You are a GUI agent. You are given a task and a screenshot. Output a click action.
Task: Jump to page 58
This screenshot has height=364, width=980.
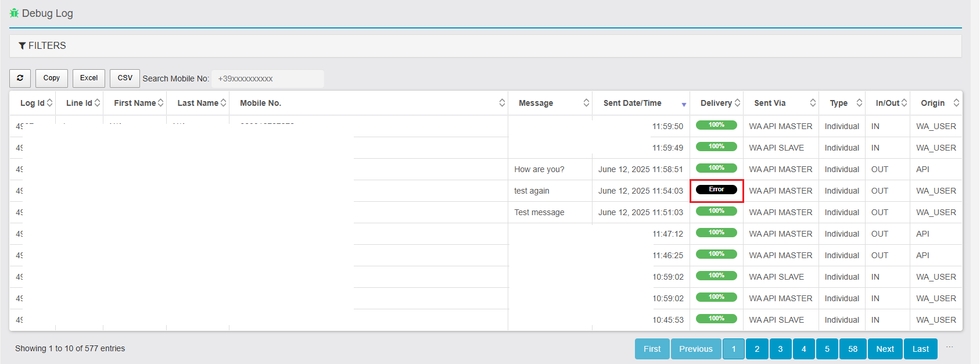pyautogui.click(x=852, y=349)
